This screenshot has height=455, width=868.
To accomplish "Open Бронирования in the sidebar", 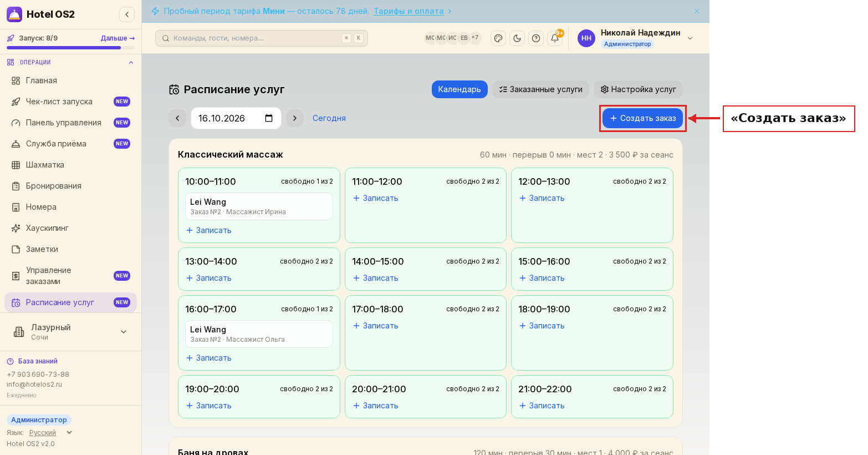I will coord(70,186).
